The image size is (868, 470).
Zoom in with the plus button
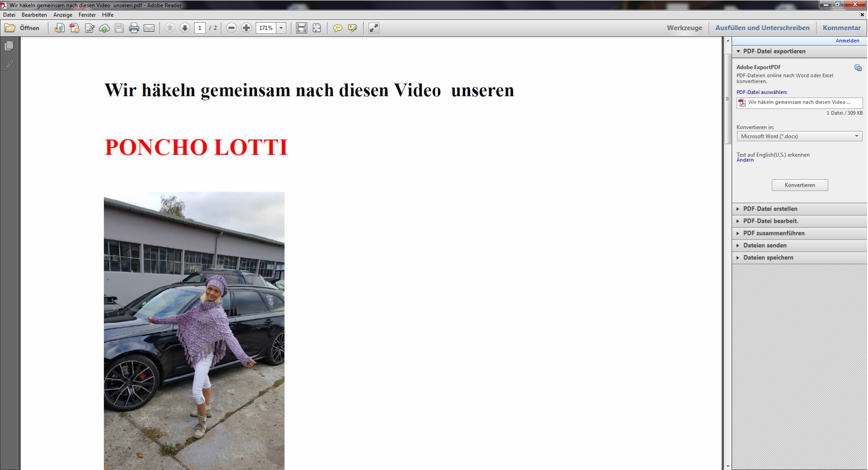pyautogui.click(x=246, y=28)
